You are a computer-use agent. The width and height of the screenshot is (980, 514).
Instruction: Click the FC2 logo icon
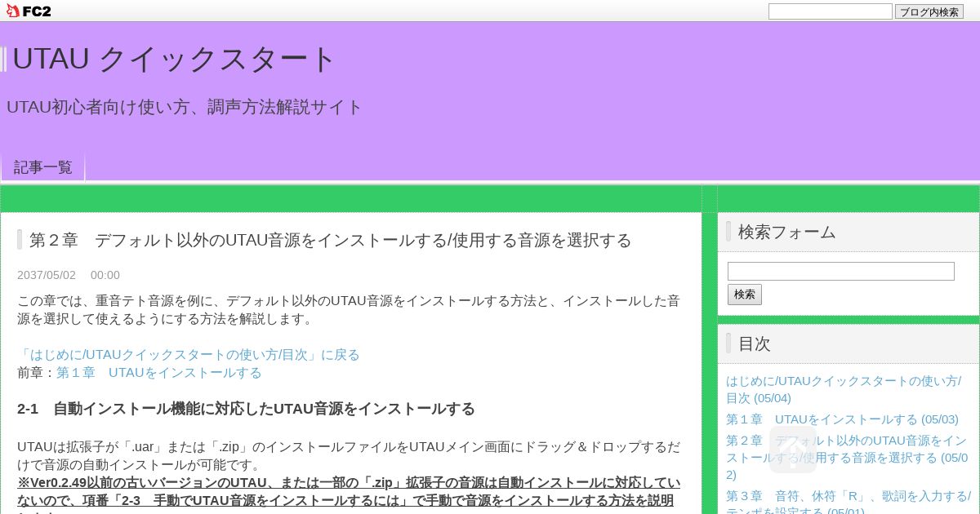29,11
